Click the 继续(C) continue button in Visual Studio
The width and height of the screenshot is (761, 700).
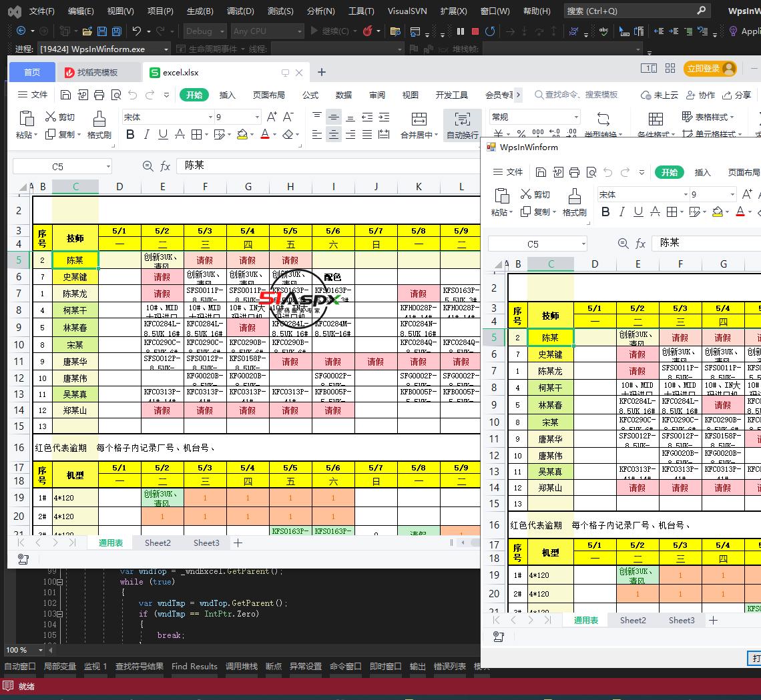tap(330, 31)
